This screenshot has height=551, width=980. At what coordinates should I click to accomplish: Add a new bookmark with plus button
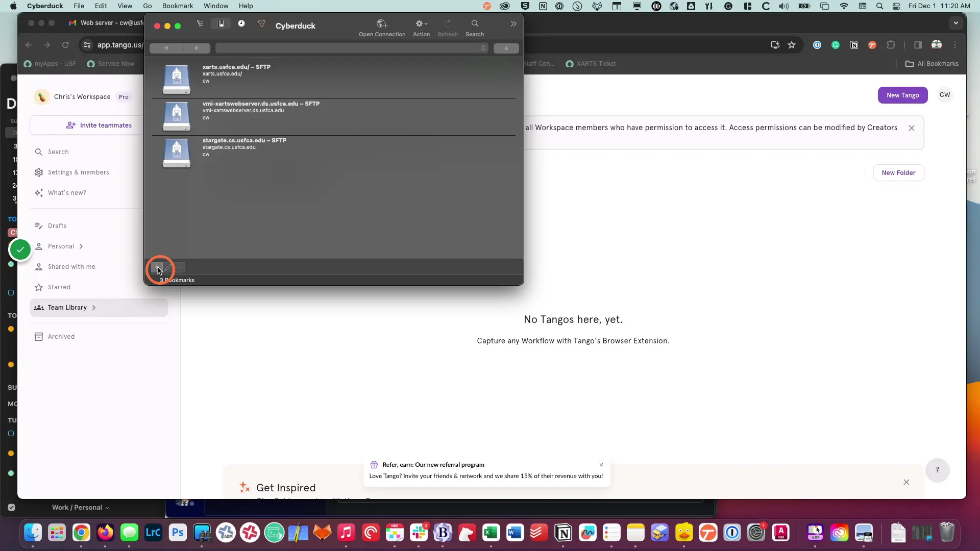(157, 267)
